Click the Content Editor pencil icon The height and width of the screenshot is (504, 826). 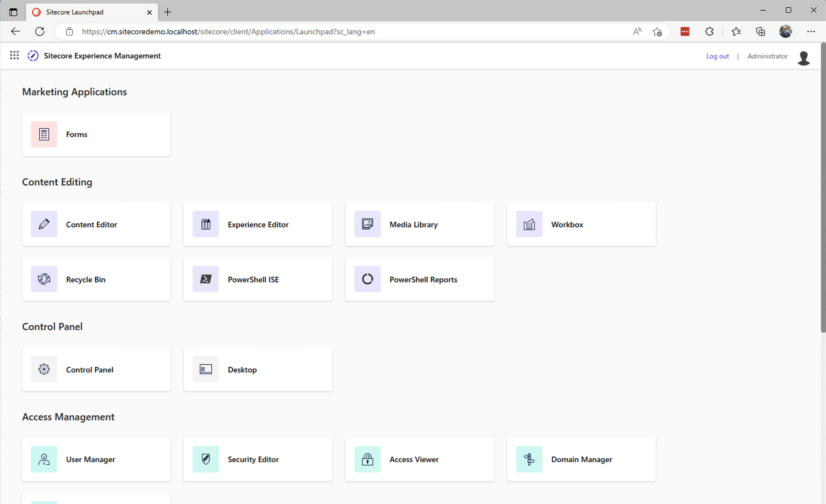pyautogui.click(x=44, y=224)
